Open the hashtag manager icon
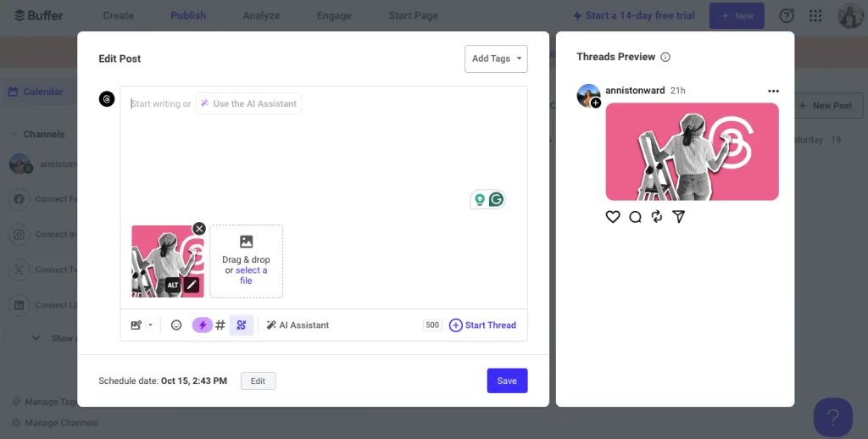Viewport: 868px width, 439px height. tap(220, 325)
